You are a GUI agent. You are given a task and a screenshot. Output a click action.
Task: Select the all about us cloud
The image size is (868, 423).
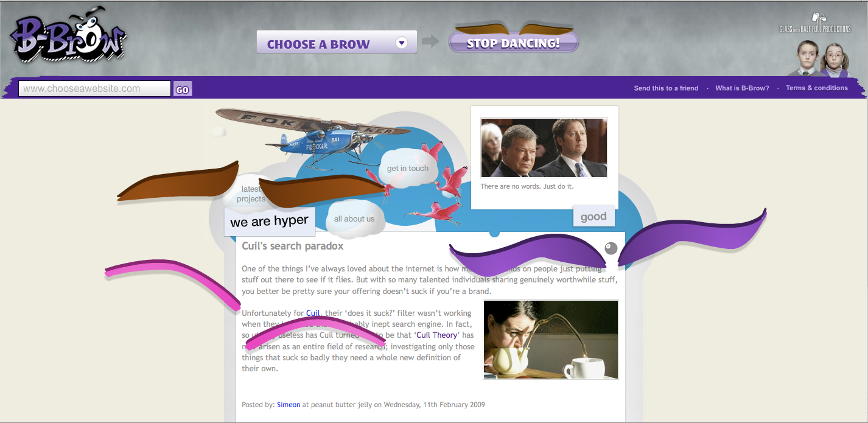coord(354,219)
